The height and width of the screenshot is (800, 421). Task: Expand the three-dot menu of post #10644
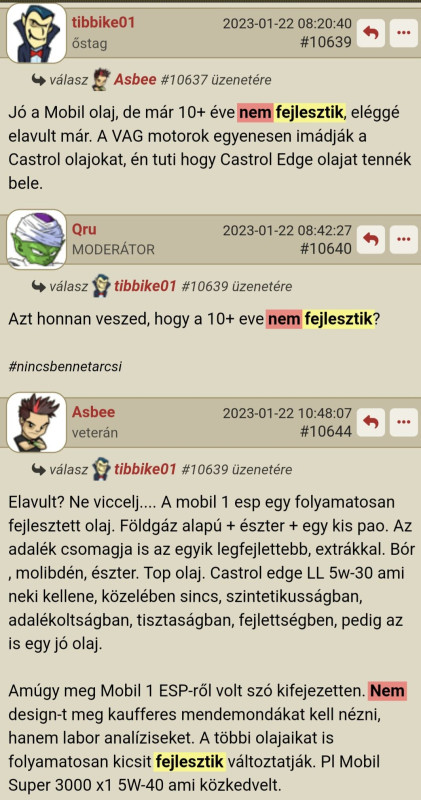pos(404,422)
